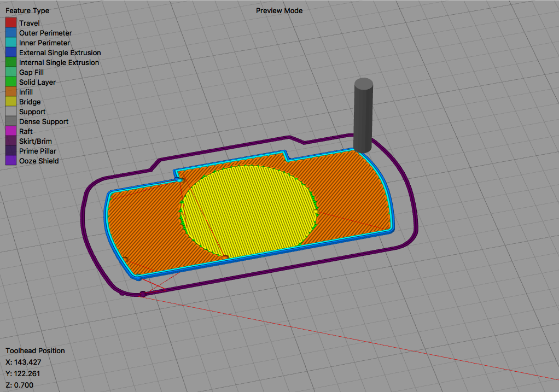Click the red Travel color swatch
559x392 pixels.
tap(11, 23)
